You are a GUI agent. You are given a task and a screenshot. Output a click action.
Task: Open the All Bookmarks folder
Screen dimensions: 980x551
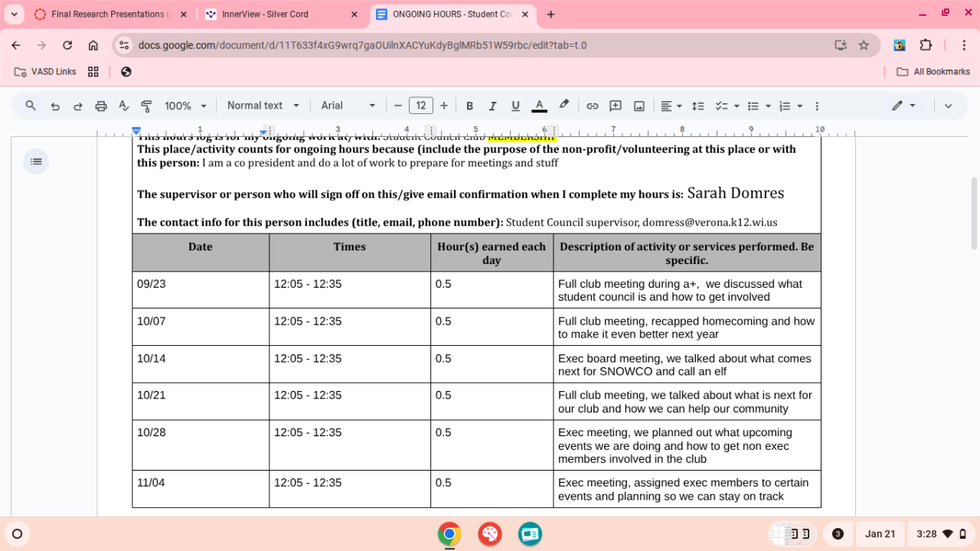click(x=933, y=72)
